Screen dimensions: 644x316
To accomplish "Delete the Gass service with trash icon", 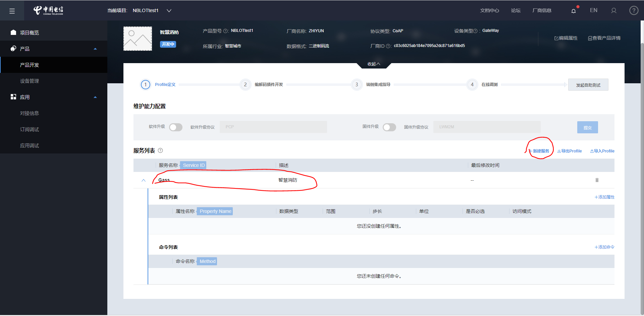I will (597, 180).
